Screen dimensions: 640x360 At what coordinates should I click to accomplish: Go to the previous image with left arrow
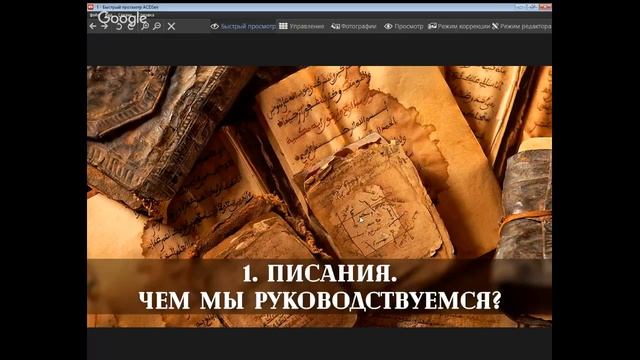click(x=93, y=26)
